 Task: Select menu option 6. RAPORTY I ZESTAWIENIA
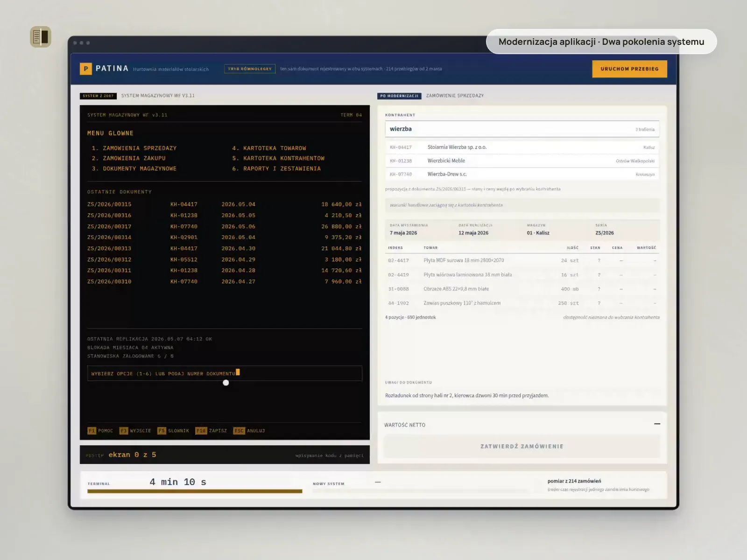276,169
